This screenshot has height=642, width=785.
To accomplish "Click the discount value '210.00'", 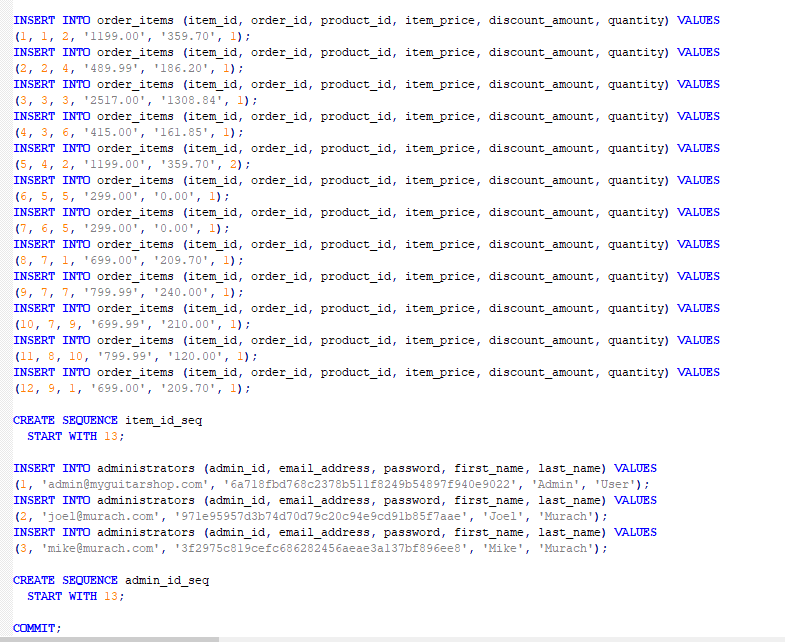I will click(188, 324).
